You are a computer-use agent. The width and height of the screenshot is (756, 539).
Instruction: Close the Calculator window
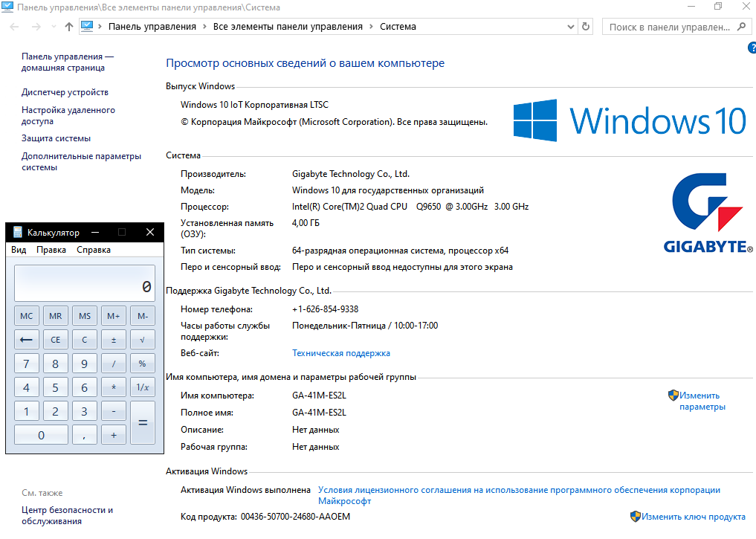point(150,233)
